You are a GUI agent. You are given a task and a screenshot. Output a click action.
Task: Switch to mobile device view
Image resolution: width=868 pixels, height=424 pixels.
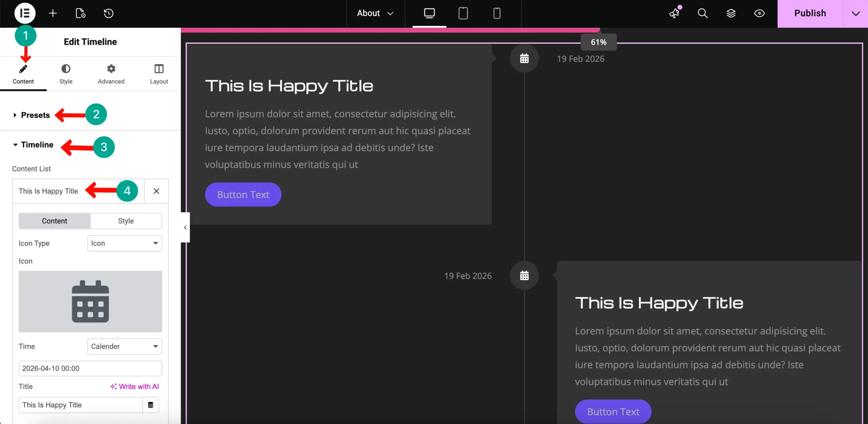click(497, 13)
